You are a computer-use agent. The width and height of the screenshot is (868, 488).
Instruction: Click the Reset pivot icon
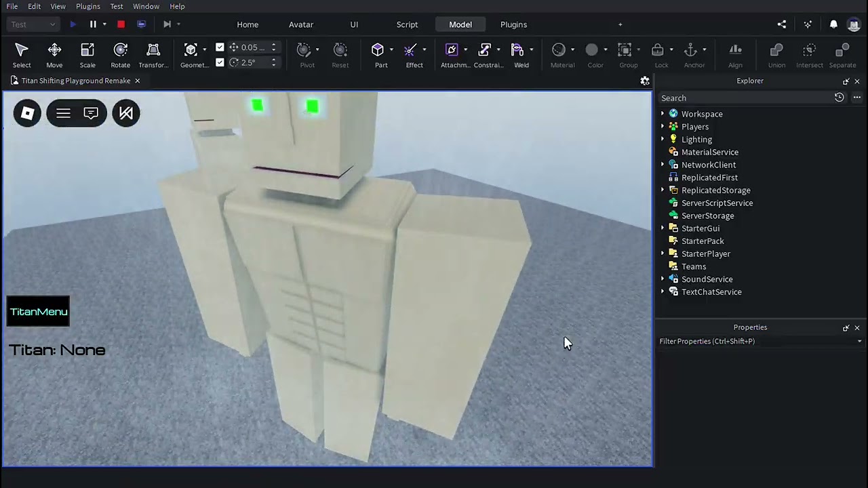tap(340, 50)
